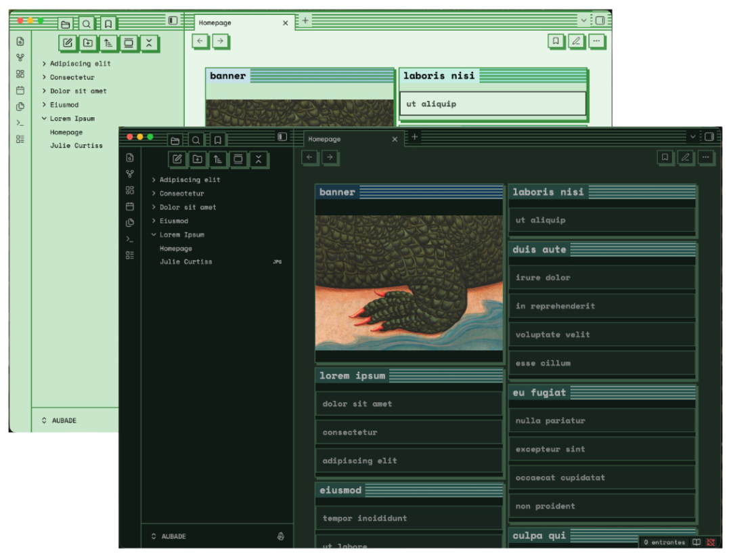Create a new note in dark window
The width and height of the screenshot is (731, 560).
pos(177,159)
